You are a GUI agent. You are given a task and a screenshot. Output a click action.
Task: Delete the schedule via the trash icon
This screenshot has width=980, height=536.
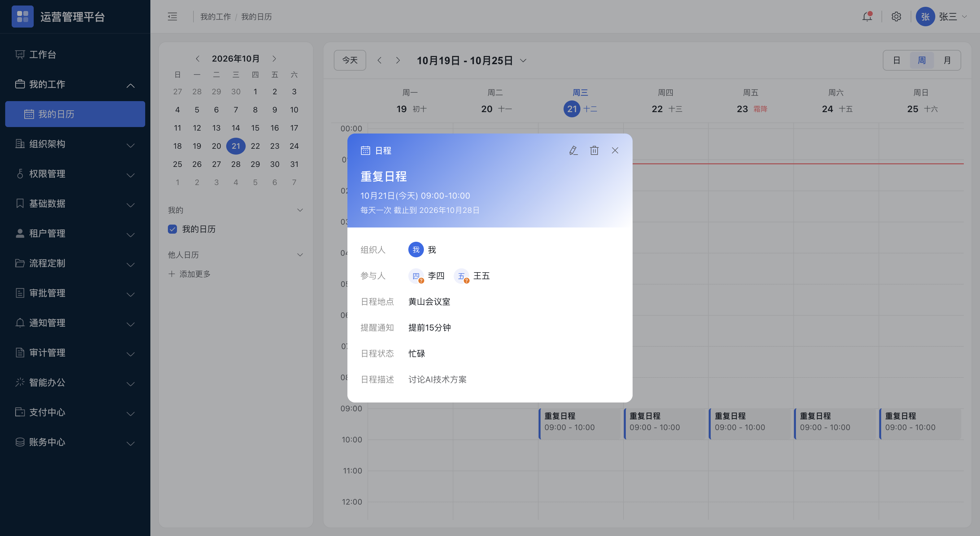point(594,151)
